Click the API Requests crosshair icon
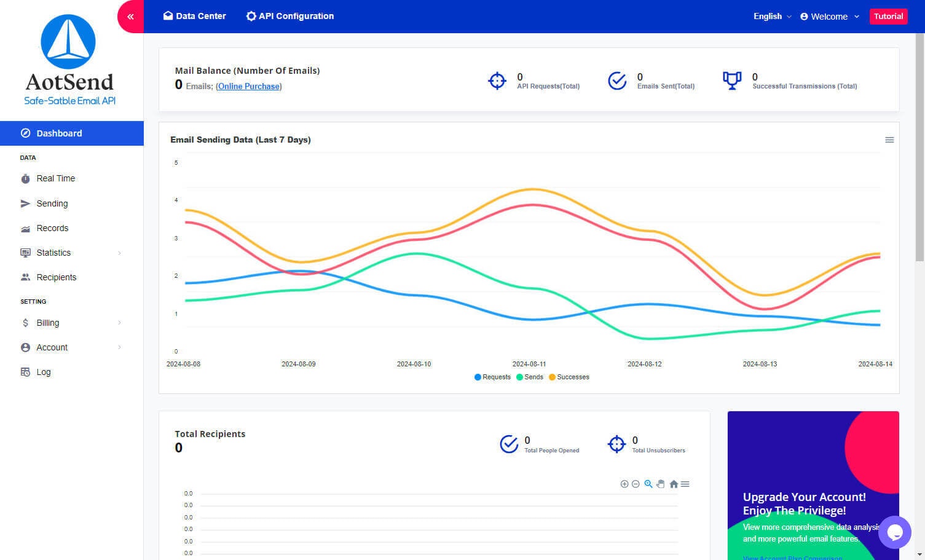The width and height of the screenshot is (925, 560). (497, 81)
